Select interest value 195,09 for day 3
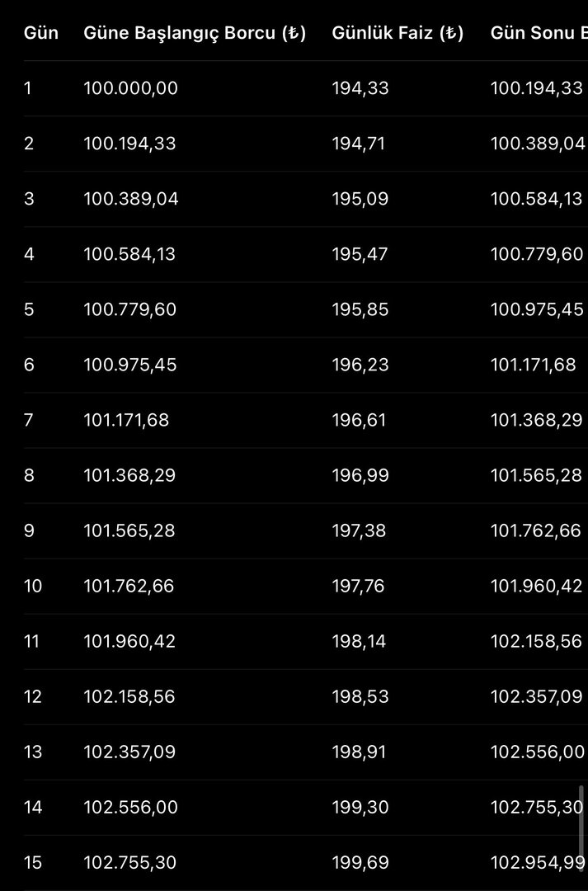The image size is (588, 891). pyautogui.click(x=360, y=199)
